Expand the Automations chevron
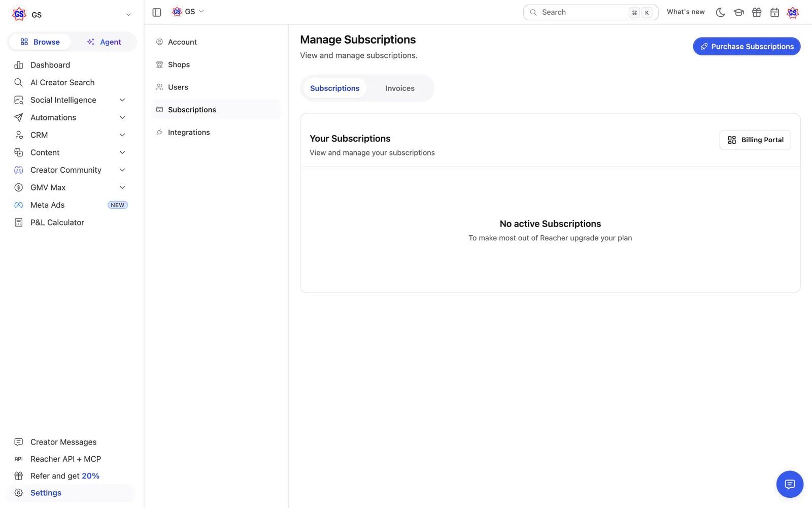 tap(122, 117)
